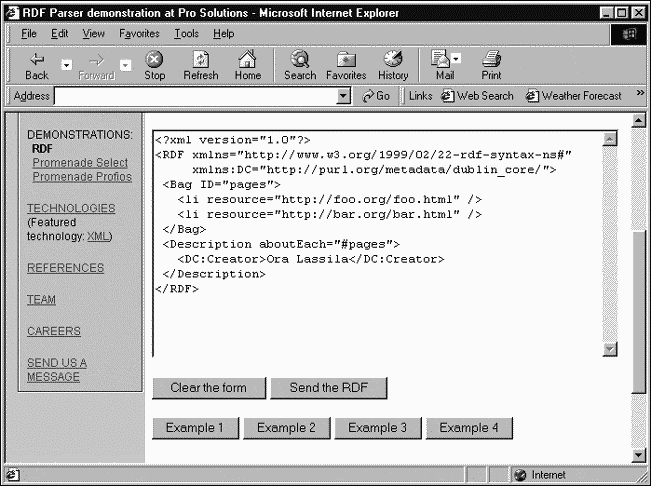Screen dimensions: 651x486
Task: Load Example 3 into the form
Action: [377, 428]
